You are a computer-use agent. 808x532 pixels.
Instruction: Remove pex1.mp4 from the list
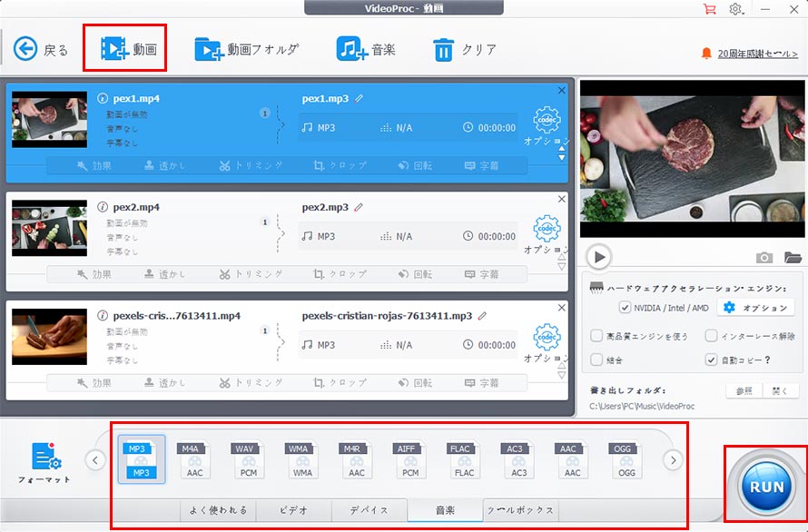pyautogui.click(x=562, y=90)
